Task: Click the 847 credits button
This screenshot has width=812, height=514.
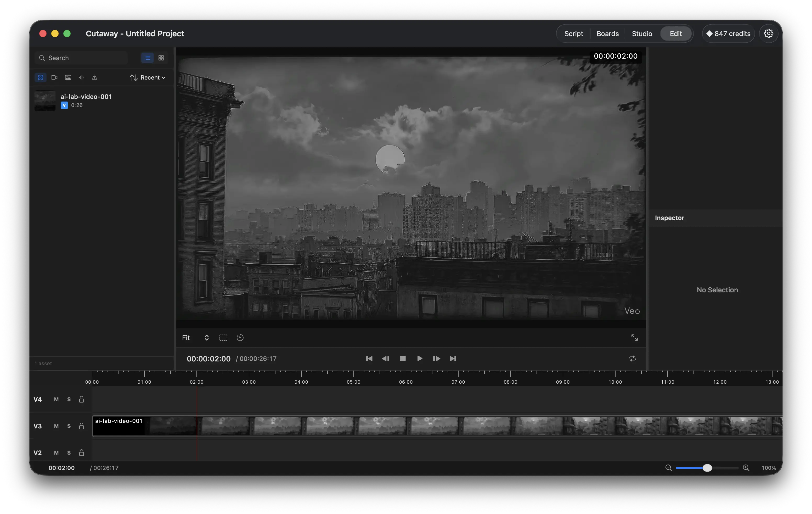Action: 728,33
